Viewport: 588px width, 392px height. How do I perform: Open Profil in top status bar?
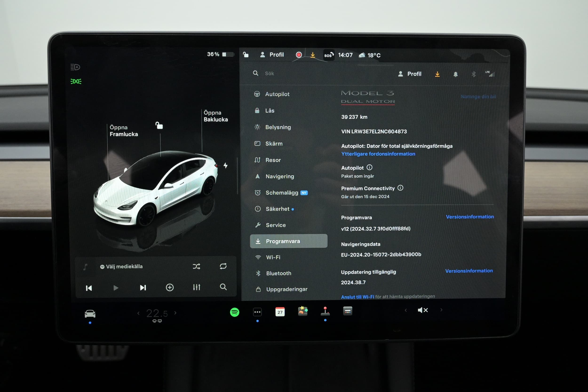coord(272,55)
